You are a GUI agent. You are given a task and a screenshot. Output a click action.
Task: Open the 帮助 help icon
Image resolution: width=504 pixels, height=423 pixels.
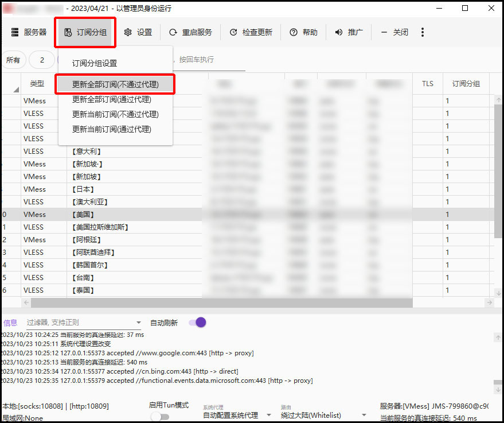294,33
